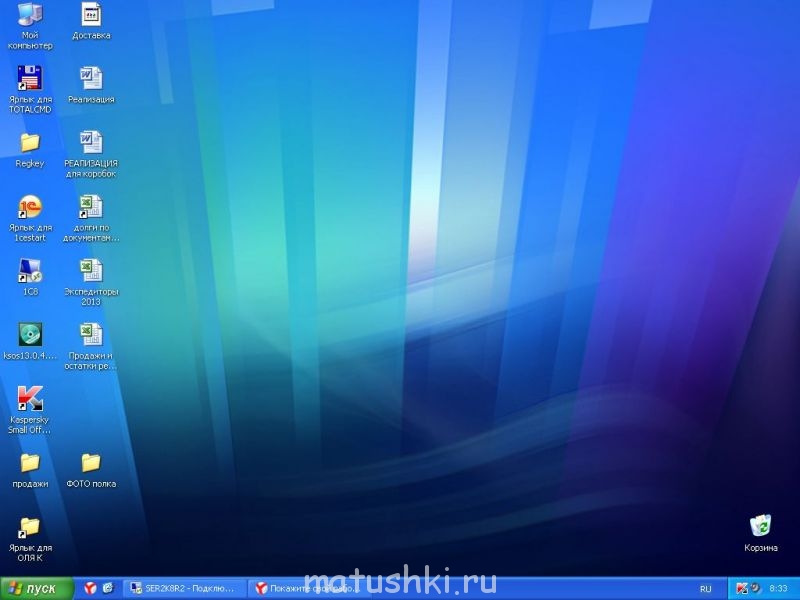Open the Реализация Word document
Viewport: 800px width, 600px height.
(91, 78)
